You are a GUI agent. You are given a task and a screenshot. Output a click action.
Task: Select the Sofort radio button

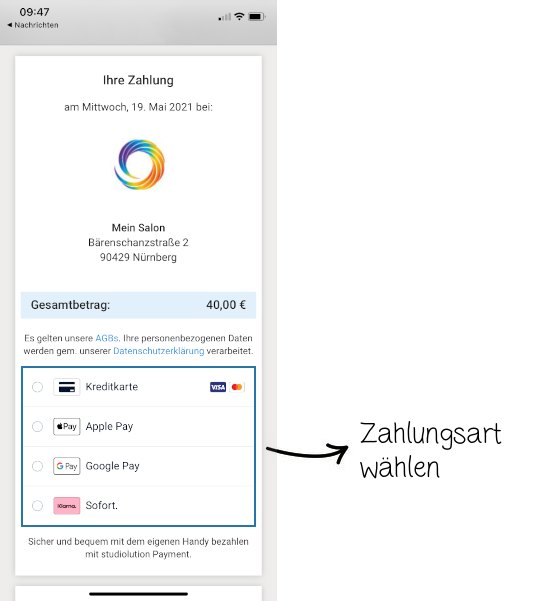pos(38,506)
